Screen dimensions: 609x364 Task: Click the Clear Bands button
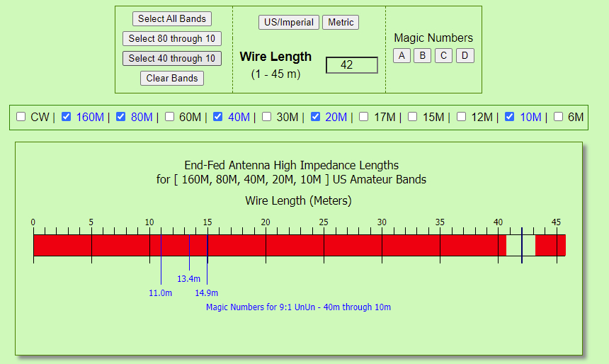(x=171, y=78)
